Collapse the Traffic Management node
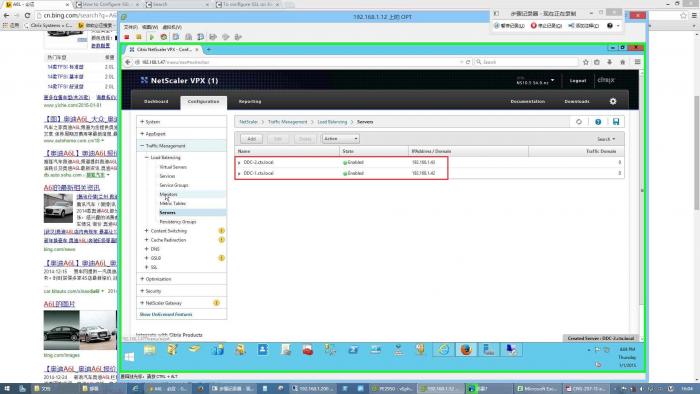Image resolution: width=700 pixels, height=394 pixels. point(142,145)
